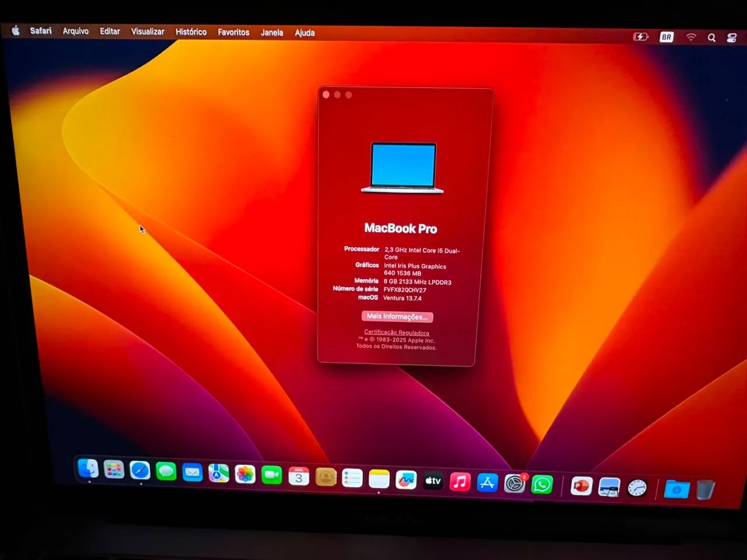Click the processor value 2,3 GHz Intel Core i5

(422, 254)
